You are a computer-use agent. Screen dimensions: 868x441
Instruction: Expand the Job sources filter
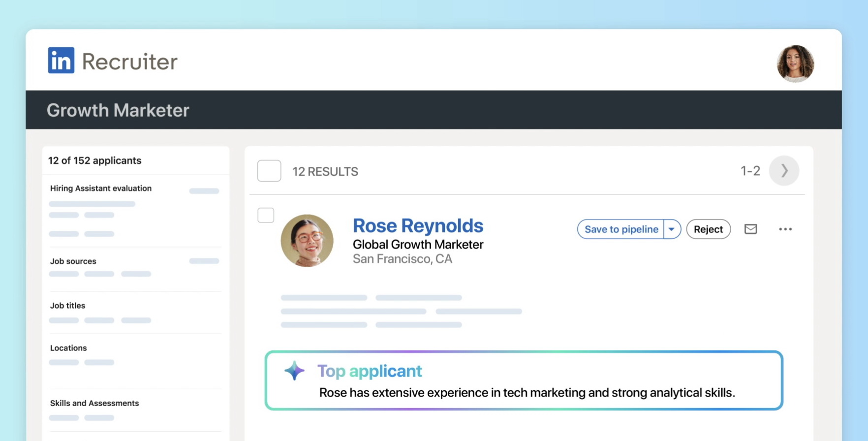click(73, 261)
